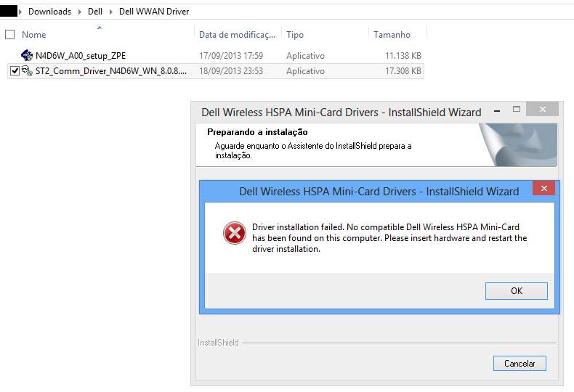
Task: Go to Downloads in the breadcrumb path
Action: 50,12
